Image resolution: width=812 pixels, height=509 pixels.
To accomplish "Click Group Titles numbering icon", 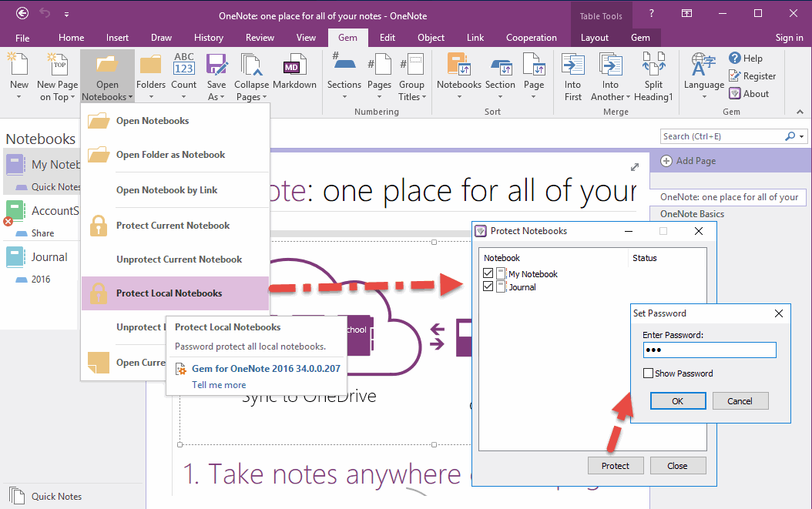I will point(411,64).
